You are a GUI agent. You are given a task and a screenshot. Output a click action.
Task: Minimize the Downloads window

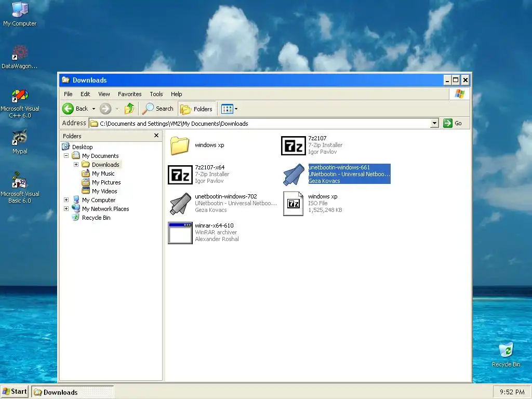(x=447, y=80)
